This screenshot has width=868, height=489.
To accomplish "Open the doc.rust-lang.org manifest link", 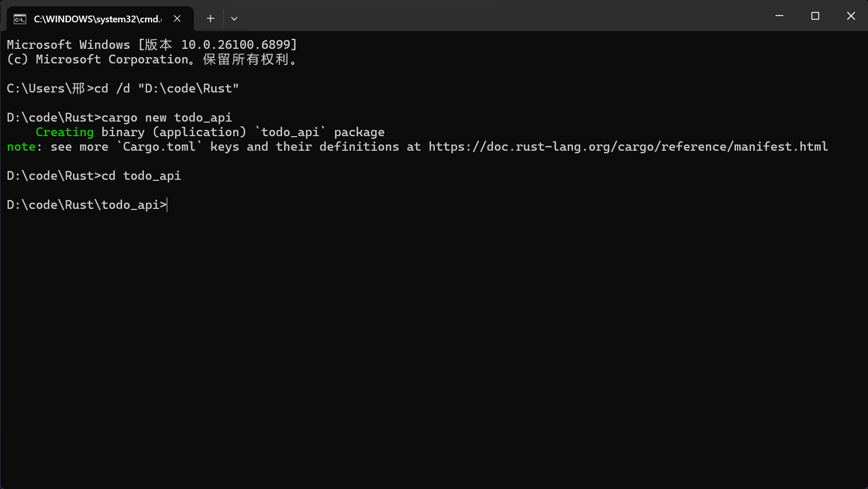I will [x=628, y=147].
